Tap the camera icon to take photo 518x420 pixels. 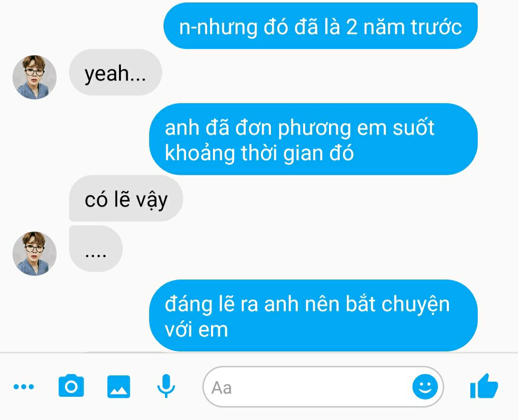[71, 385]
